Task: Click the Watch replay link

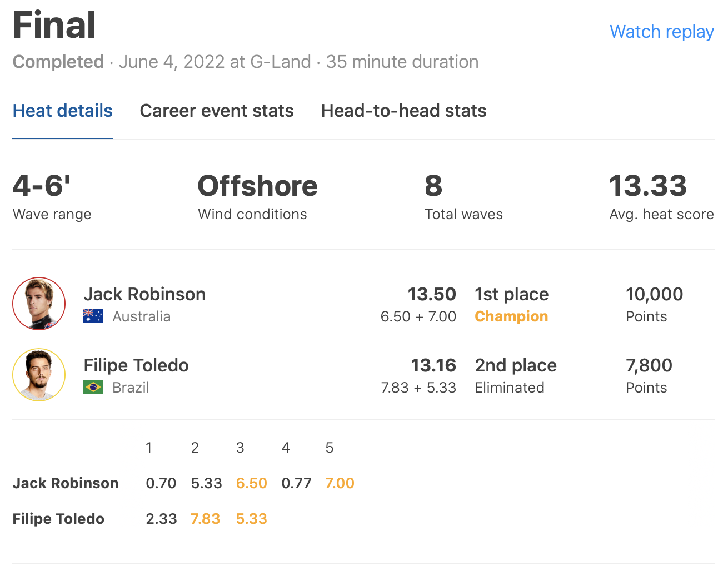Action: tap(661, 32)
